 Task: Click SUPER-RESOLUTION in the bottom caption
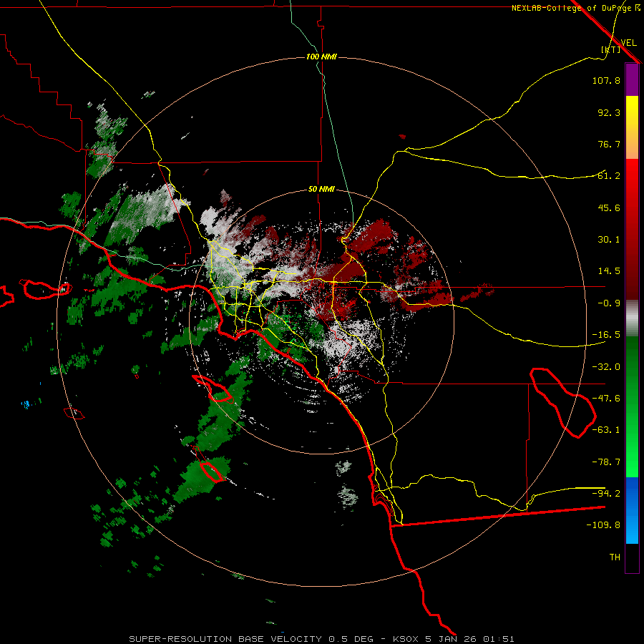(180, 639)
